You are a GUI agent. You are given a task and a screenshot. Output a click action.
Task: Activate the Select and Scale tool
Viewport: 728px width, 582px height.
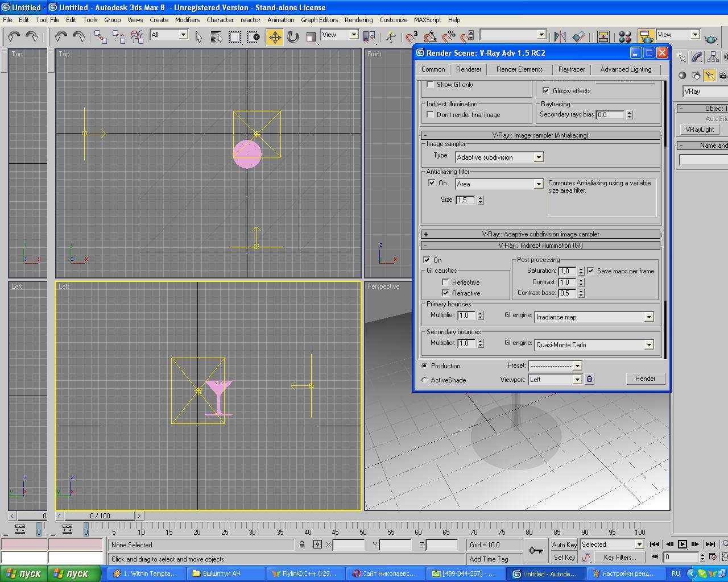click(x=311, y=37)
